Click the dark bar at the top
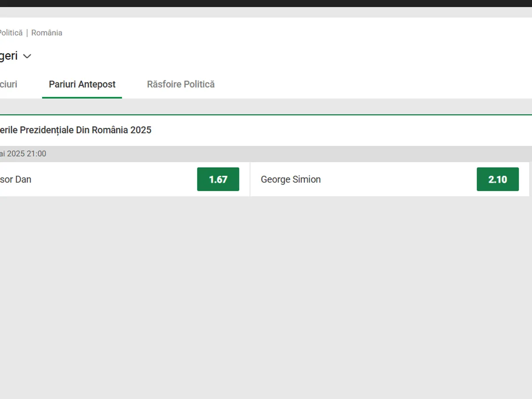 266,3
